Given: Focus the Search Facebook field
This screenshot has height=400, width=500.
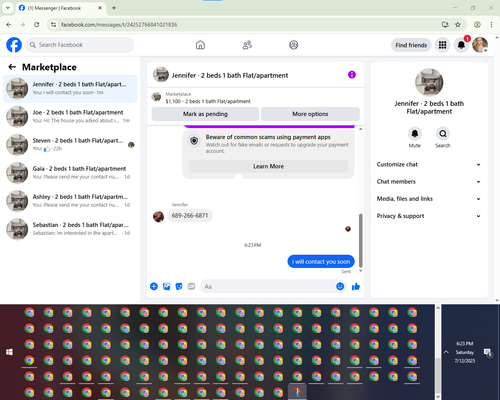Looking at the screenshot, I should (x=80, y=45).
